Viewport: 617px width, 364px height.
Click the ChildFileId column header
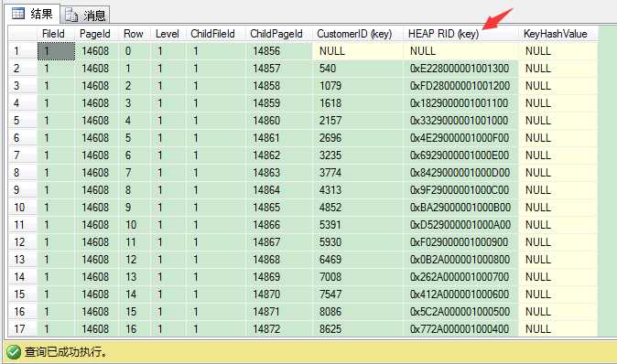click(x=215, y=34)
